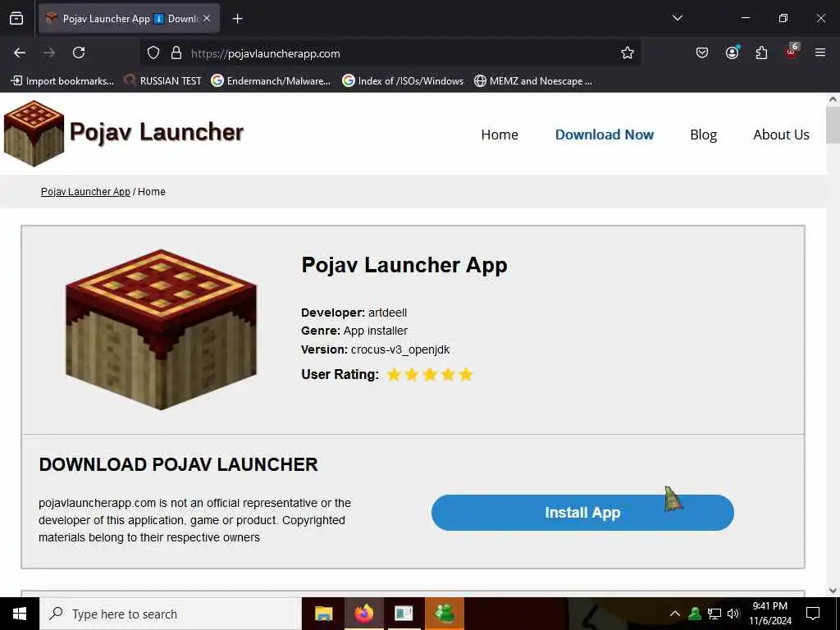Image resolution: width=840 pixels, height=630 pixels.
Task: Open File Explorer from taskbar
Action: [323, 614]
